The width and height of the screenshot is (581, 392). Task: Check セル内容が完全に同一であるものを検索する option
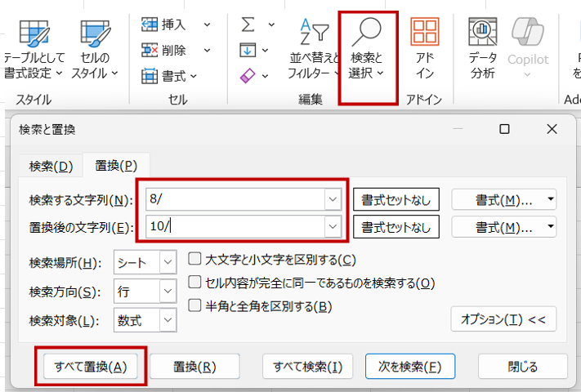195,283
